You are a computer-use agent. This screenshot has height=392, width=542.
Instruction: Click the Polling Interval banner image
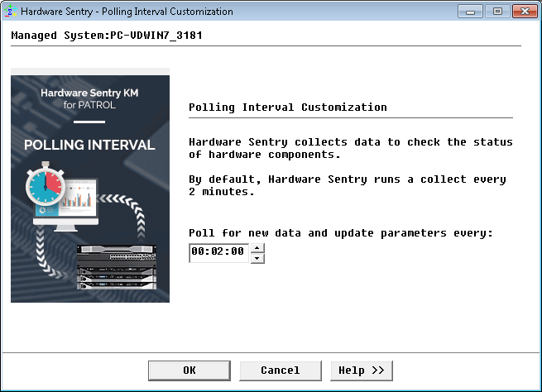(x=90, y=189)
